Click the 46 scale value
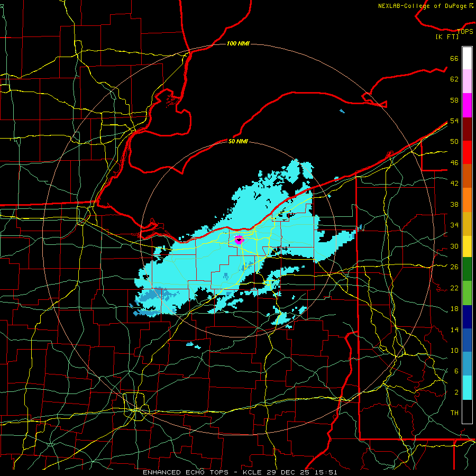476x476 pixels. pos(454,163)
